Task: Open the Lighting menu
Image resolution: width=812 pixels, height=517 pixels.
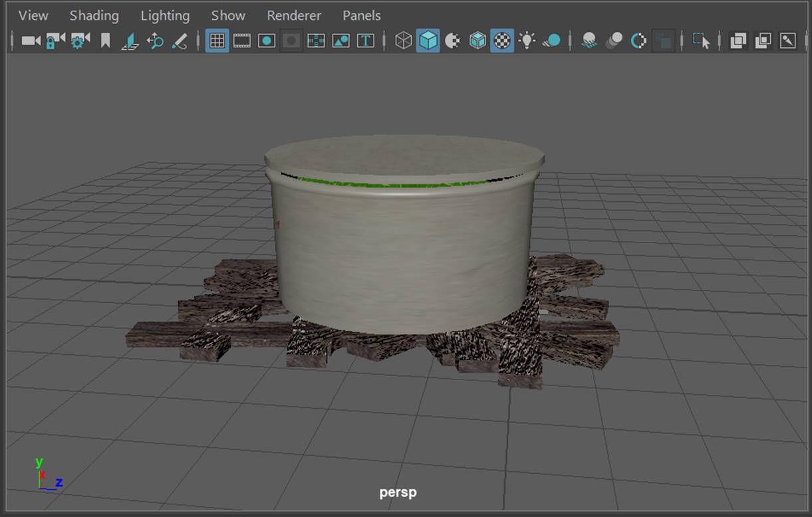Action: click(x=165, y=15)
